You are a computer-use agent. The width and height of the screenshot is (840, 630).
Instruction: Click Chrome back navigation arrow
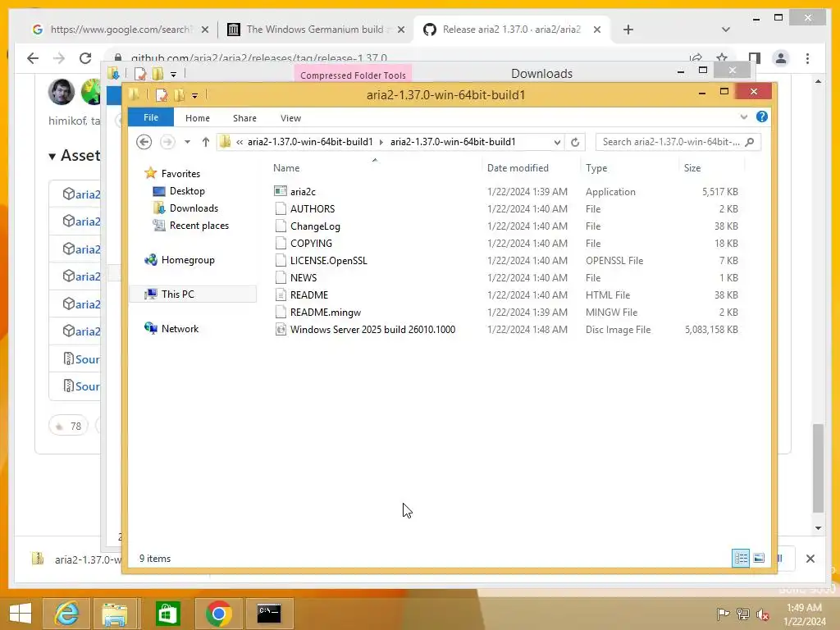(x=33, y=58)
